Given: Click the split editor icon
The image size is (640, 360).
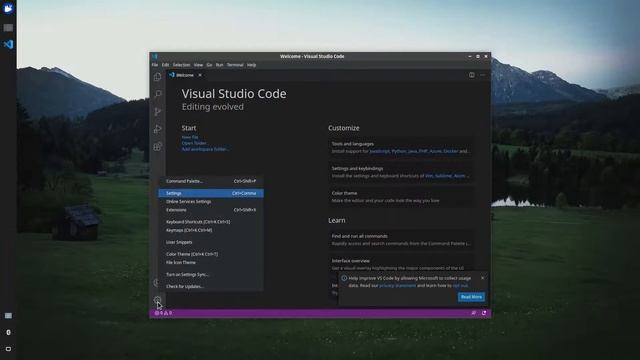Looking at the screenshot, I should [471, 75].
